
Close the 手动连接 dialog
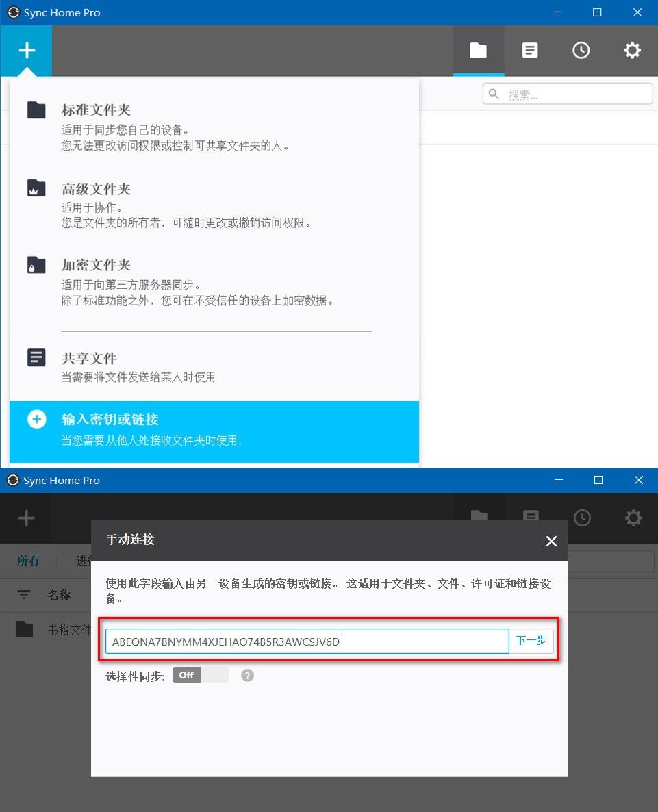tap(551, 541)
